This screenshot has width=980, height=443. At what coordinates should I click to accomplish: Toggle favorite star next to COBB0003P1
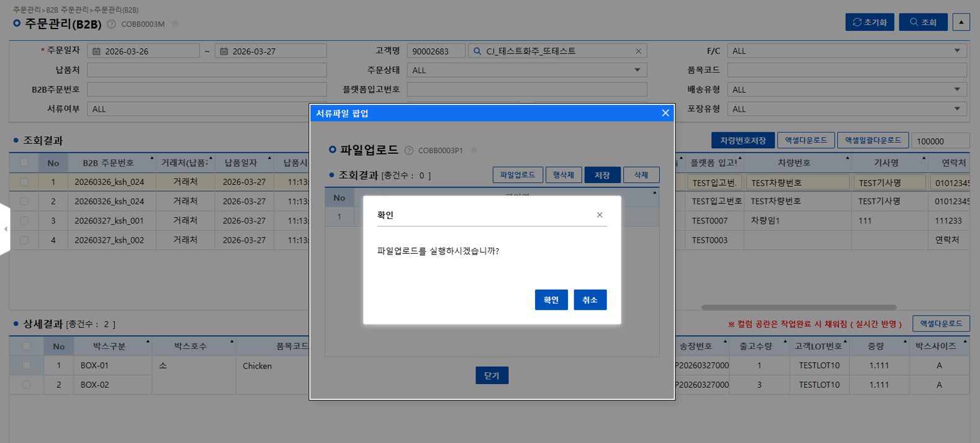click(x=474, y=150)
